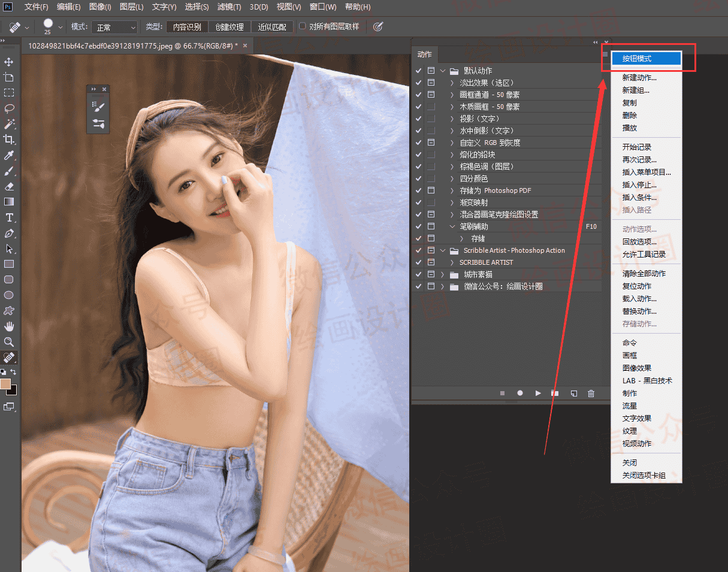Toggle the checkmark for 淡出效果（选区）
This screenshot has height=572, width=728.
(419, 83)
